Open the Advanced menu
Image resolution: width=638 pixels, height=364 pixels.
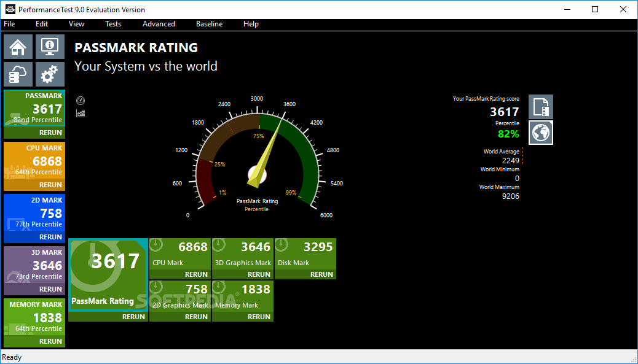[x=159, y=24]
